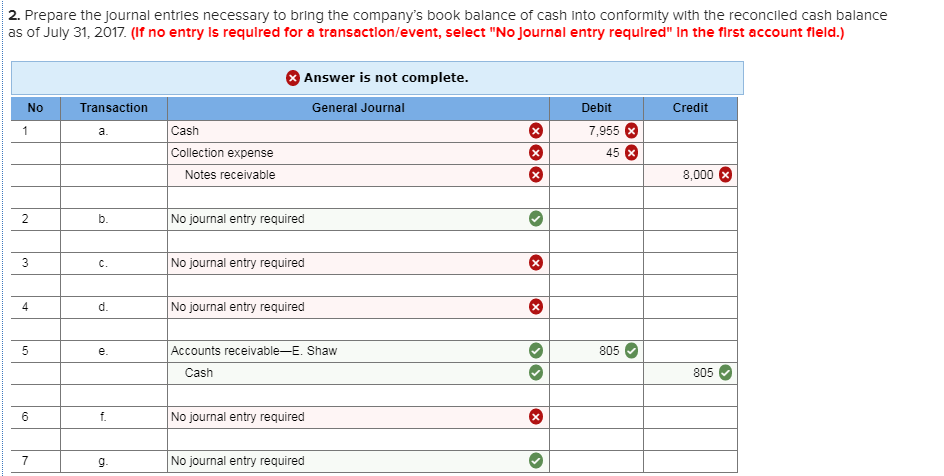Image resolution: width=944 pixels, height=476 pixels.
Task: Select the indented Cash account field in transaction e
Action: point(358,373)
